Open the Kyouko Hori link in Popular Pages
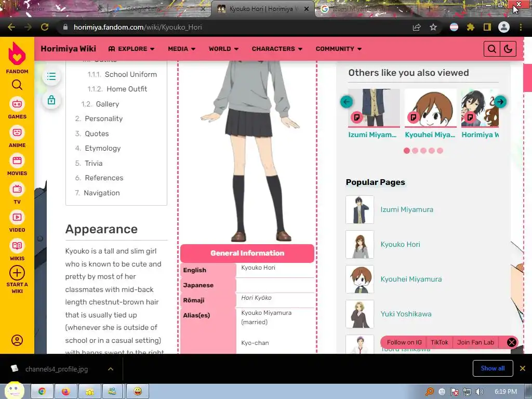Viewport: 532px width, 399px height. 400,244
